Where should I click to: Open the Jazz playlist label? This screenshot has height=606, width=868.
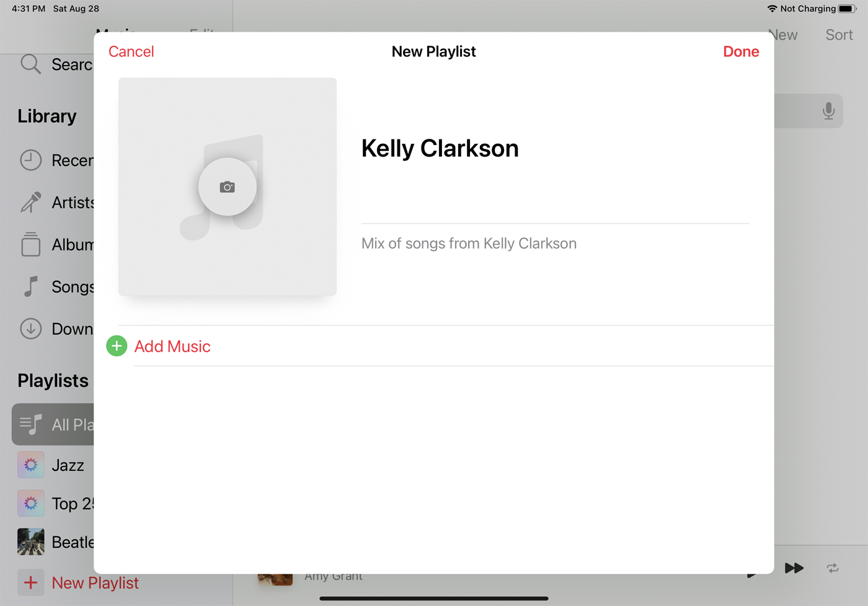[68, 465]
